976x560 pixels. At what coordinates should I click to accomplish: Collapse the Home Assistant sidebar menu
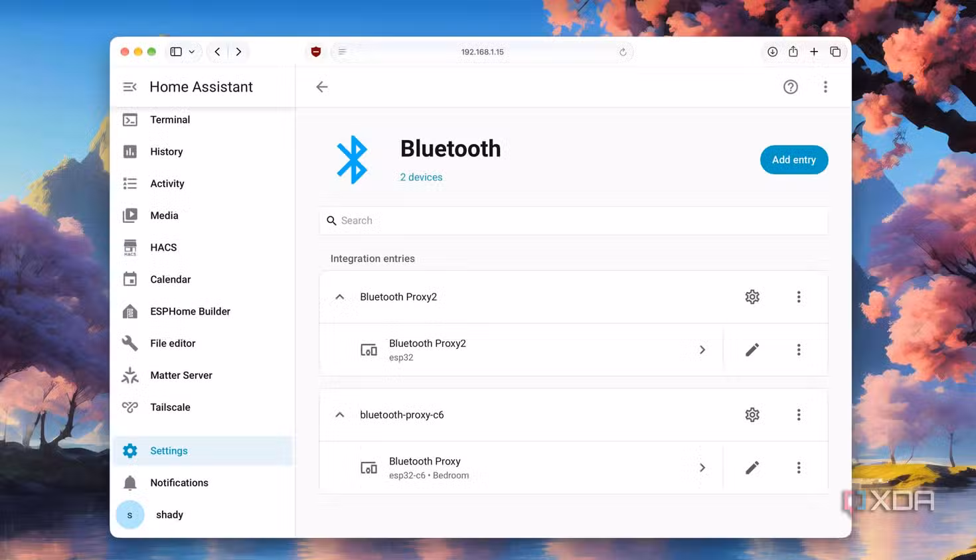pyautogui.click(x=130, y=87)
